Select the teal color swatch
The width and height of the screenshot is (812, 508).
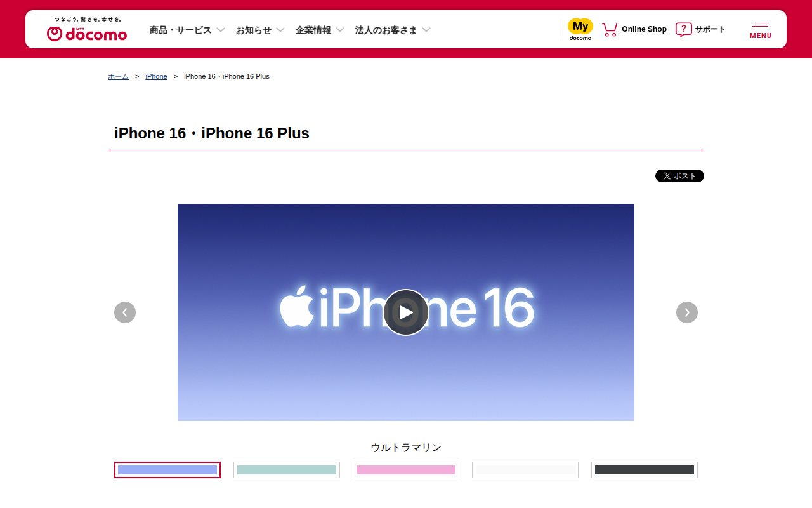click(287, 470)
